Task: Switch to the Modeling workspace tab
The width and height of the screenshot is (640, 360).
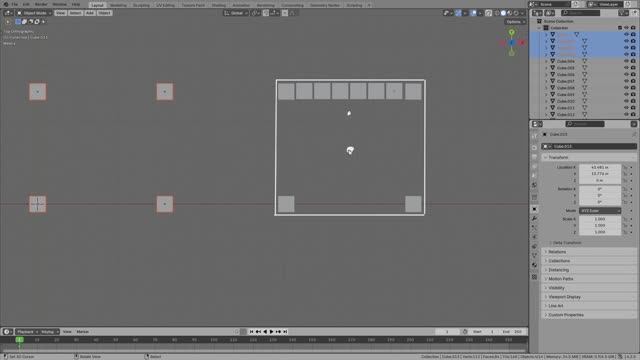Action: (118, 5)
